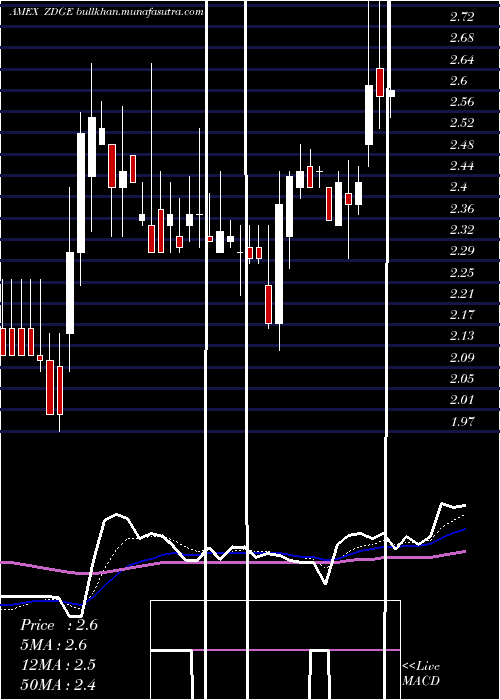
Task: Click the red candle bottoming near 2.01
Action: tap(50, 387)
